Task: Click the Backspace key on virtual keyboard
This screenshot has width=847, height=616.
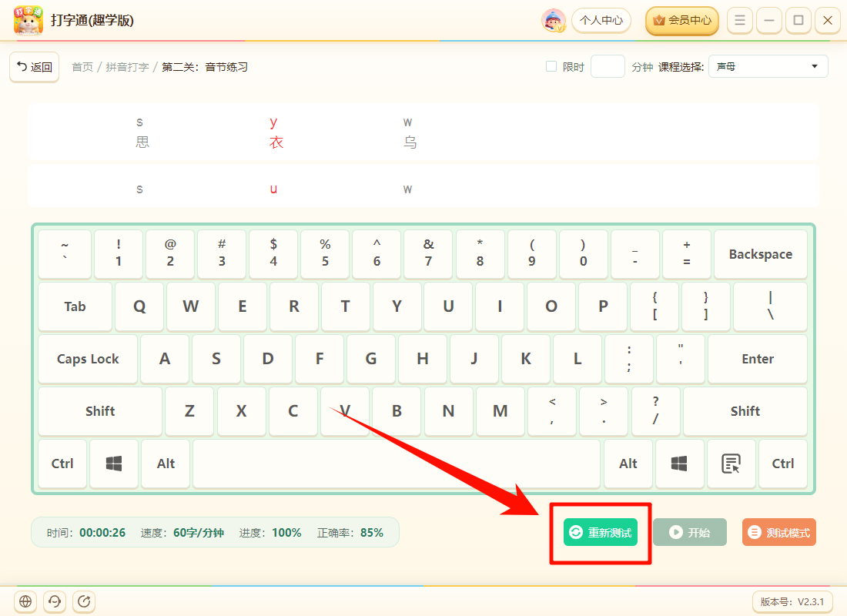Action: tap(761, 254)
